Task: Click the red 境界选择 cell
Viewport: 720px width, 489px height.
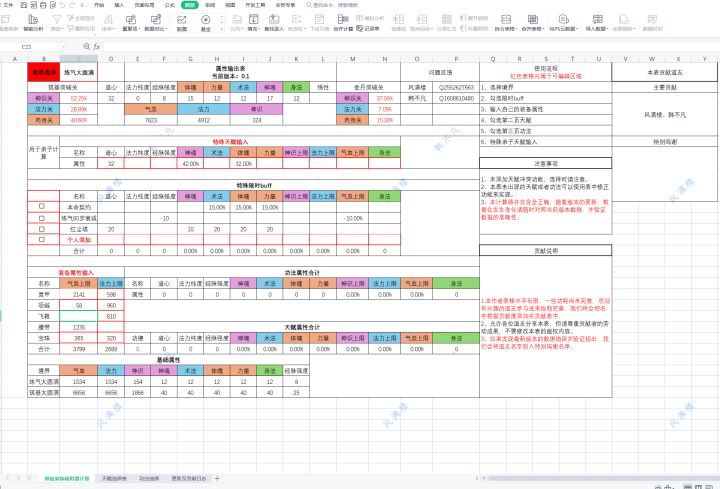Action: pyautogui.click(x=44, y=73)
